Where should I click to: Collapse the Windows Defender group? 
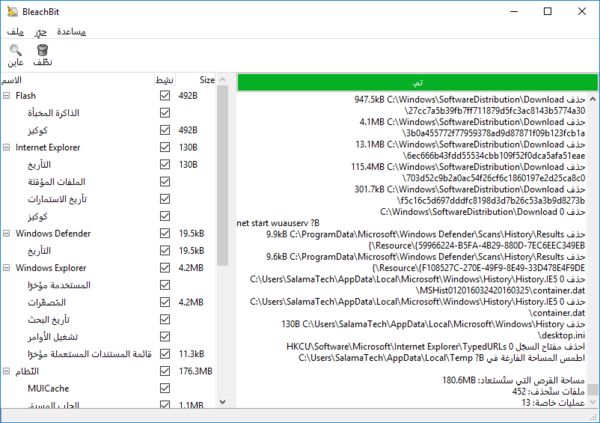point(7,233)
